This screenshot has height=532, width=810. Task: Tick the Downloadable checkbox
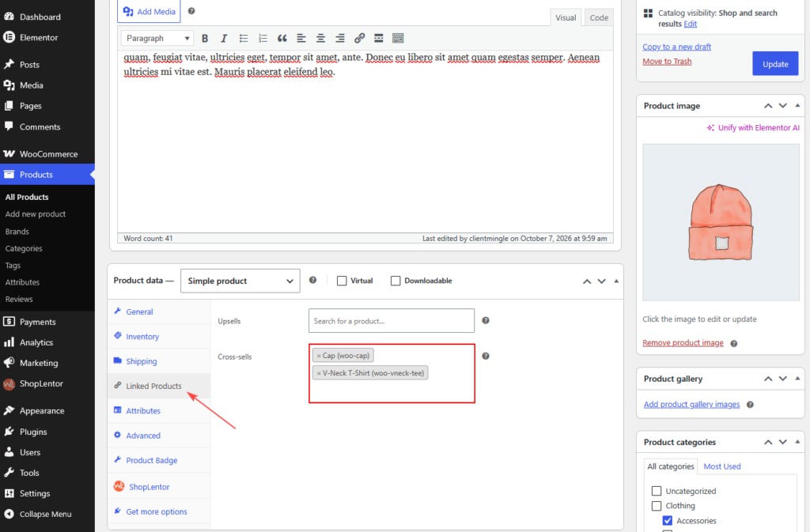[x=396, y=281]
